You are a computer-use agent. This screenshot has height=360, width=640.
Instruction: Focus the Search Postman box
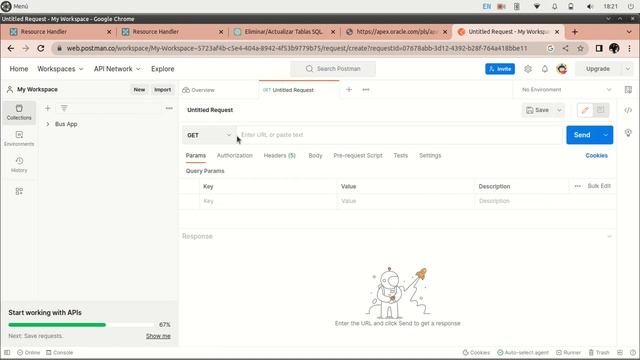333,69
